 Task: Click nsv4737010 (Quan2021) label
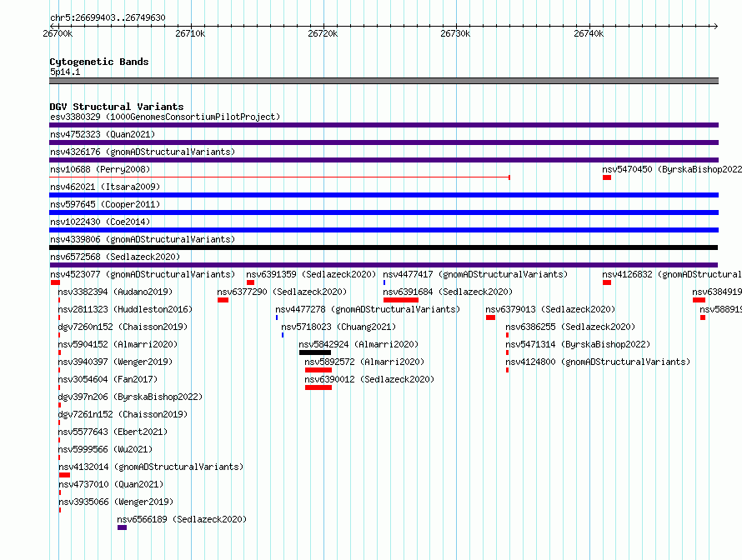111,484
